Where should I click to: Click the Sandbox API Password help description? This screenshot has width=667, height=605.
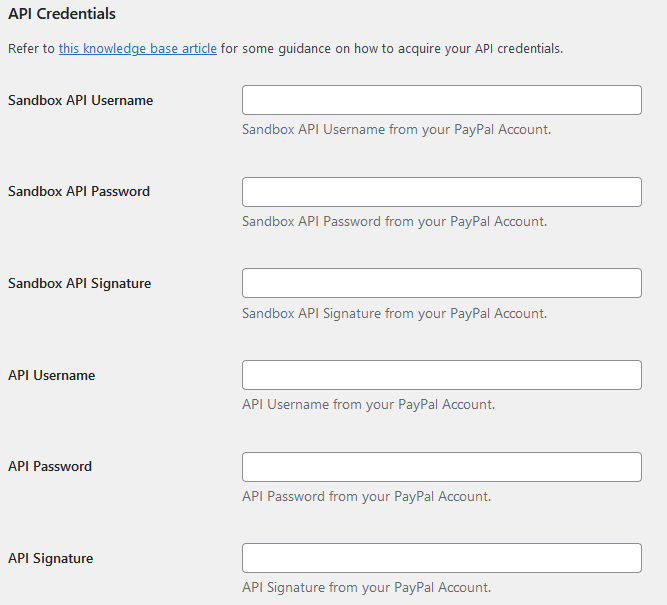point(394,221)
